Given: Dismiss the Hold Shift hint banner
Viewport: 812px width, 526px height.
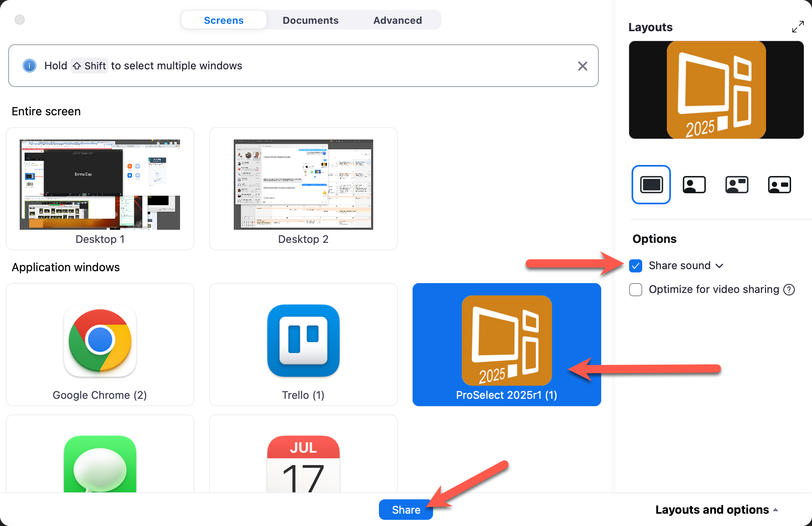Looking at the screenshot, I should [582, 66].
